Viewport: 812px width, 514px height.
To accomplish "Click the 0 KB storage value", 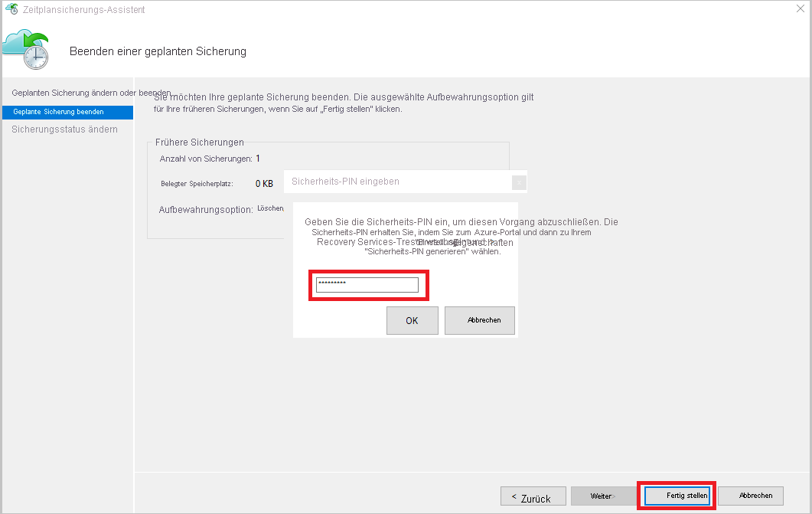I will [x=264, y=183].
